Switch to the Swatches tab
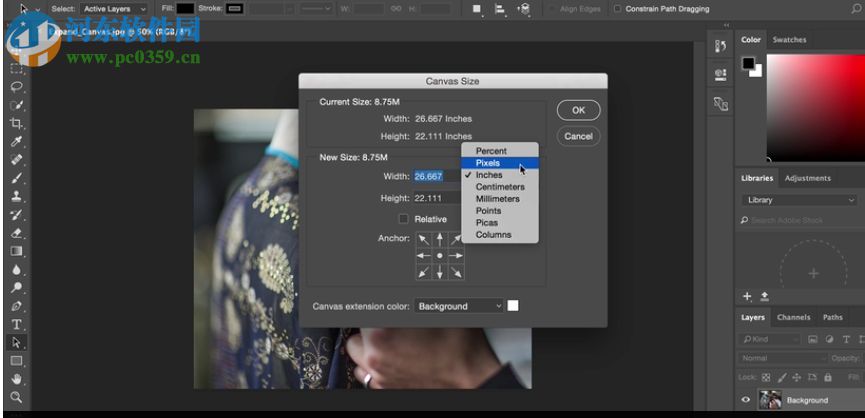Image resolution: width=865 pixels, height=418 pixels. click(x=789, y=40)
